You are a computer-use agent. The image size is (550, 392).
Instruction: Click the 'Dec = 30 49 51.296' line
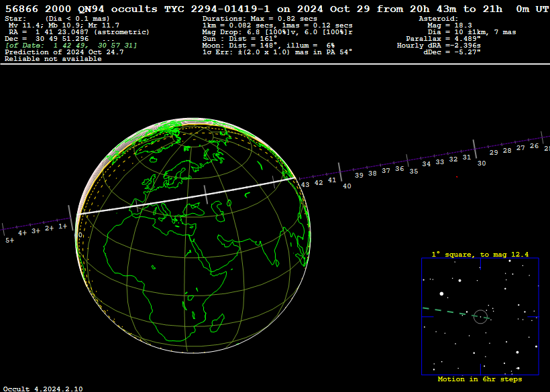pyautogui.click(x=47, y=39)
